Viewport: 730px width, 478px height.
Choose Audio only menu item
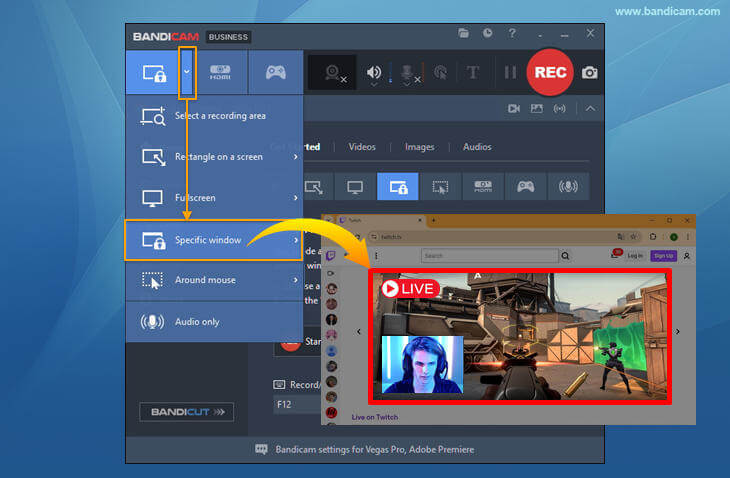coord(214,322)
